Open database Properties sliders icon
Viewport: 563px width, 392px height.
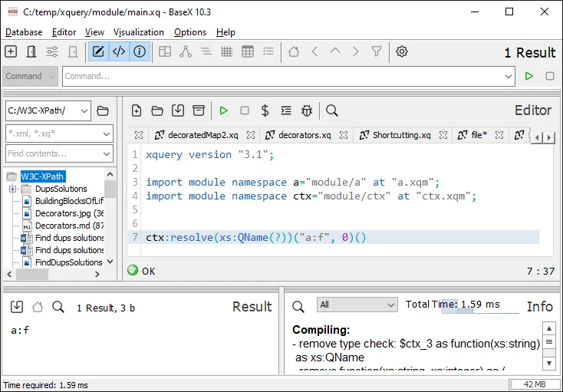[x=52, y=51]
